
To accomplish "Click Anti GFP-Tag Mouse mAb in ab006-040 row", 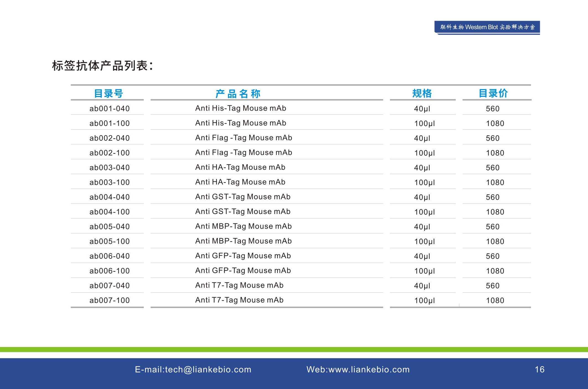I will click(243, 256).
